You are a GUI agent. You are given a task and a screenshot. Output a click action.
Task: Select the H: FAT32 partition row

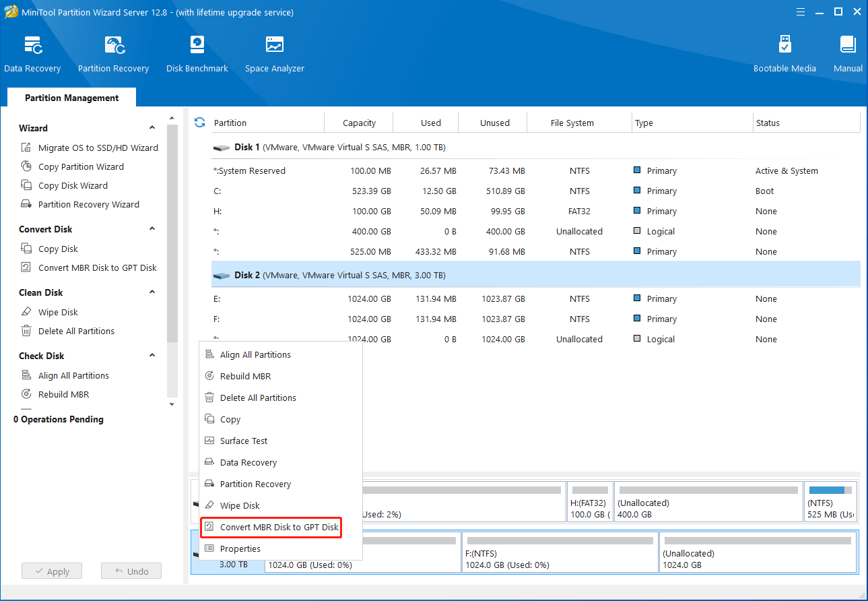pos(535,211)
